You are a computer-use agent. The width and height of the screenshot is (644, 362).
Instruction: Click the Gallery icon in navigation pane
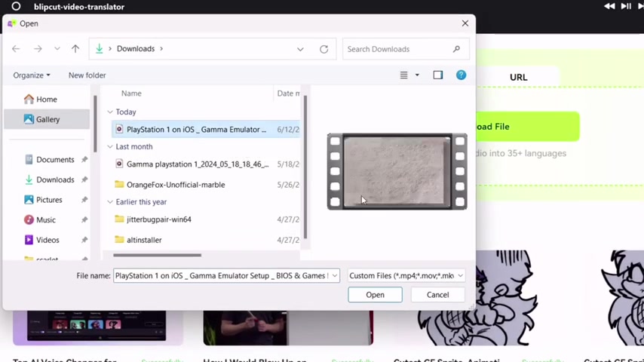point(29,119)
